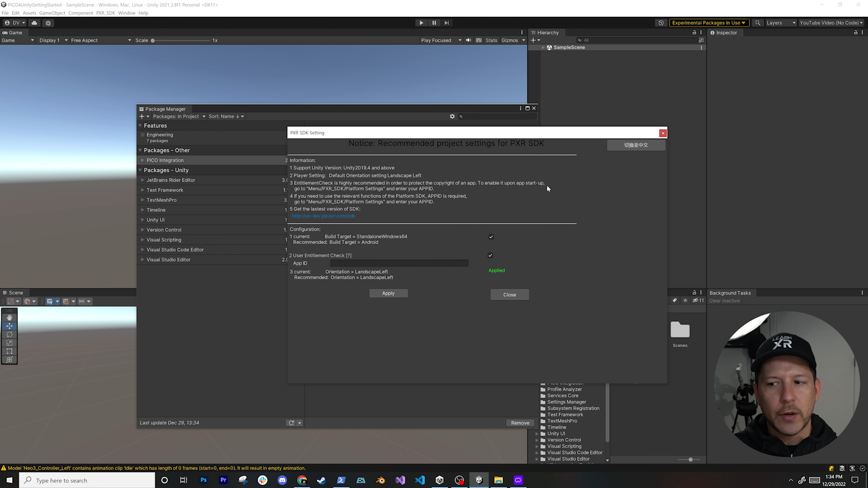Toggle User Entitlement Check checkbox
The width and height of the screenshot is (868, 488).
pos(490,255)
